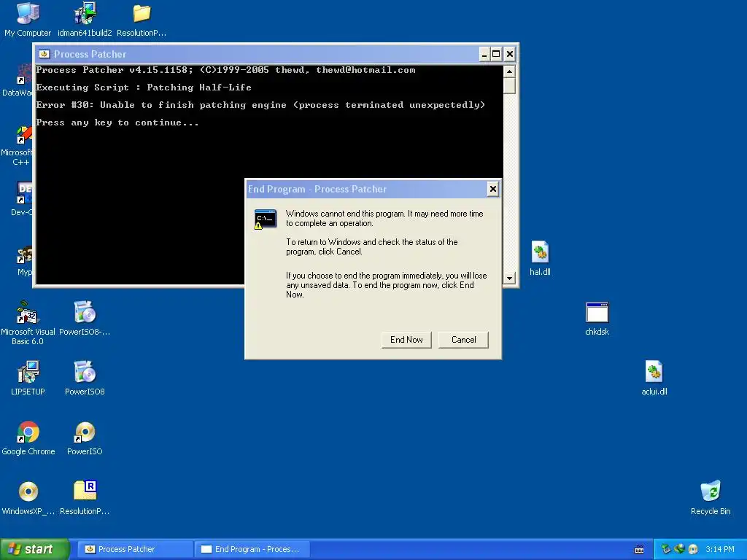
Task: Select the WindowsXP_... disc image icon
Action: coord(28,497)
